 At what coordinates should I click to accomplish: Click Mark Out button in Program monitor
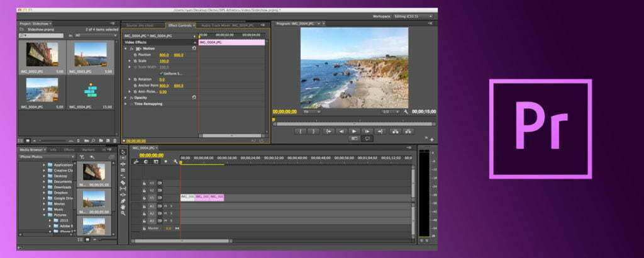coord(314,131)
